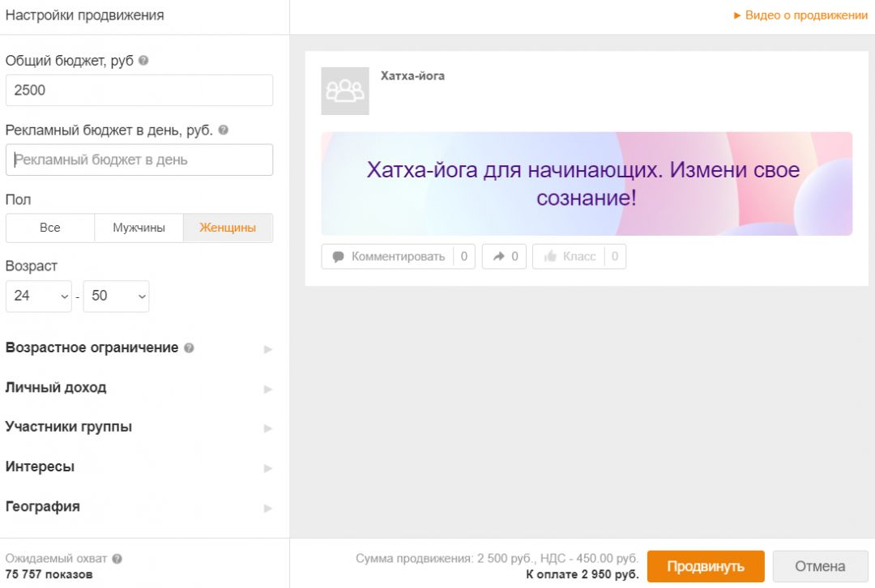The height and width of the screenshot is (588, 875).
Task: Expand Интересы section
Action: pos(139,467)
